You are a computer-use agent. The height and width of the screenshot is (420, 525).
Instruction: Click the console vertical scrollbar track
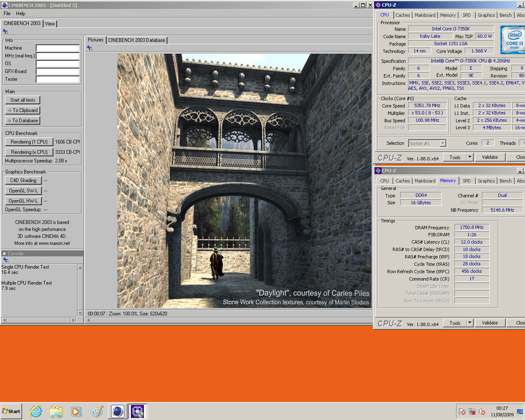[80, 290]
